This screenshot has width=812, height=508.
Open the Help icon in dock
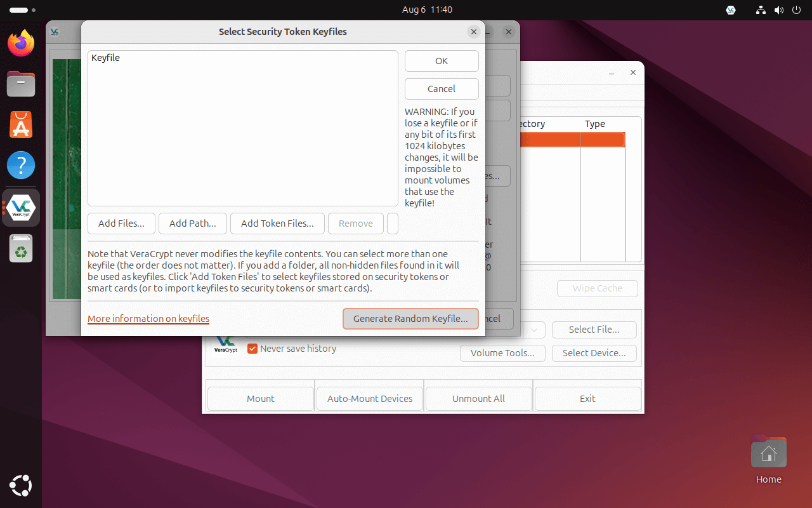coord(21,166)
